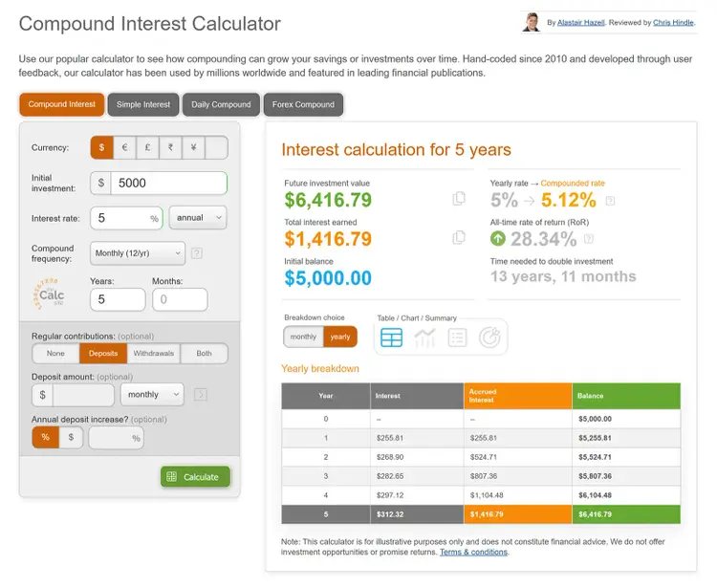Screen dimensions: 717x588
Task: Open the deposit frequency dropdown (monthly)
Action: (152, 394)
